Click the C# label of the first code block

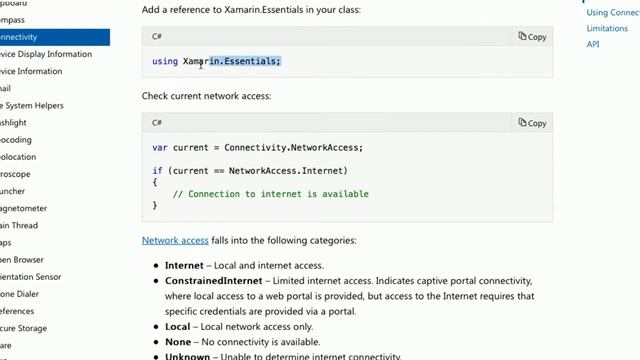click(x=157, y=36)
